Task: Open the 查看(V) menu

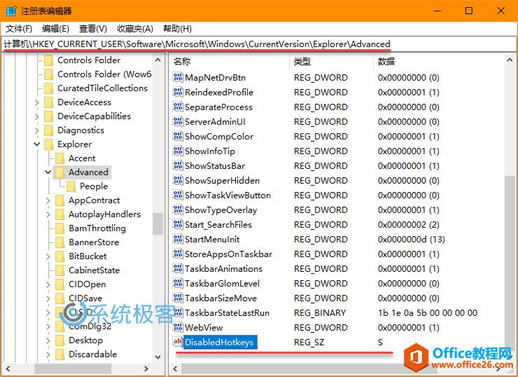Action: (93, 29)
